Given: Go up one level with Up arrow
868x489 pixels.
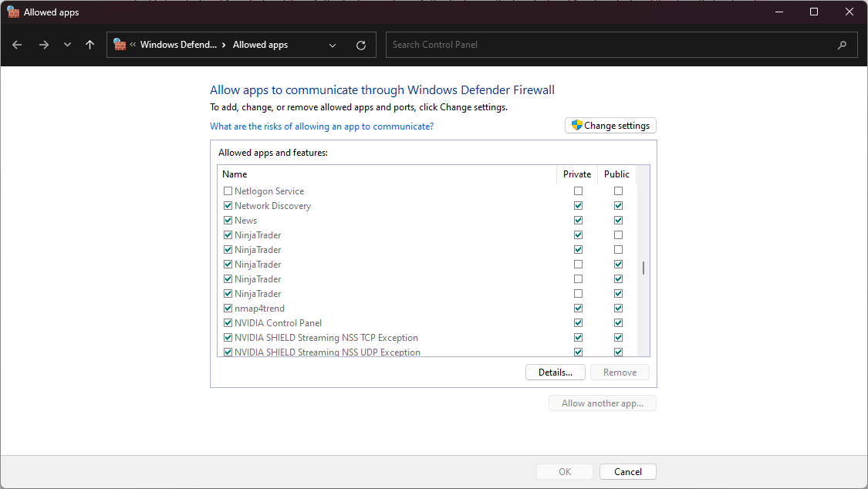Looking at the screenshot, I should pyautogui.click(x=90, y=45).
